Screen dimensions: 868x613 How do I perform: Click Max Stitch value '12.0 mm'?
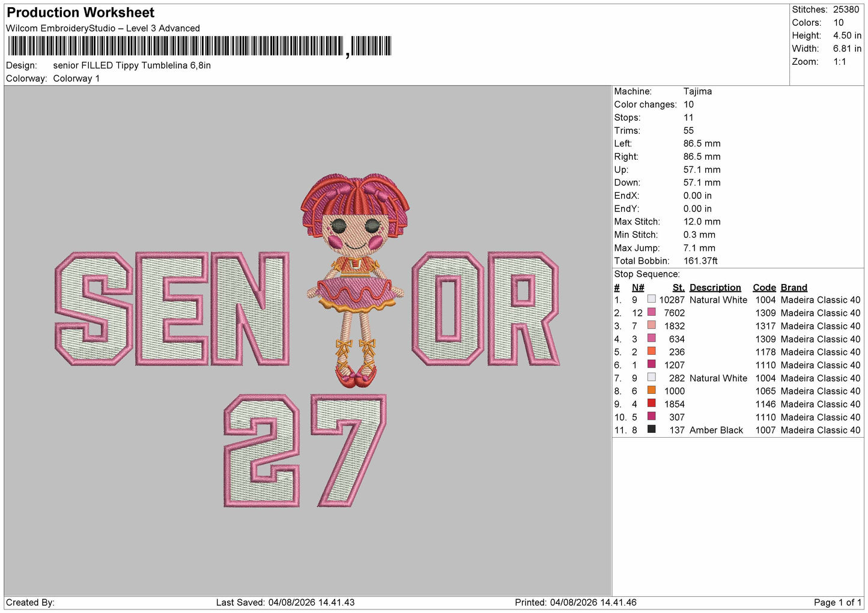pyautogui.click(x=702, y=222)
